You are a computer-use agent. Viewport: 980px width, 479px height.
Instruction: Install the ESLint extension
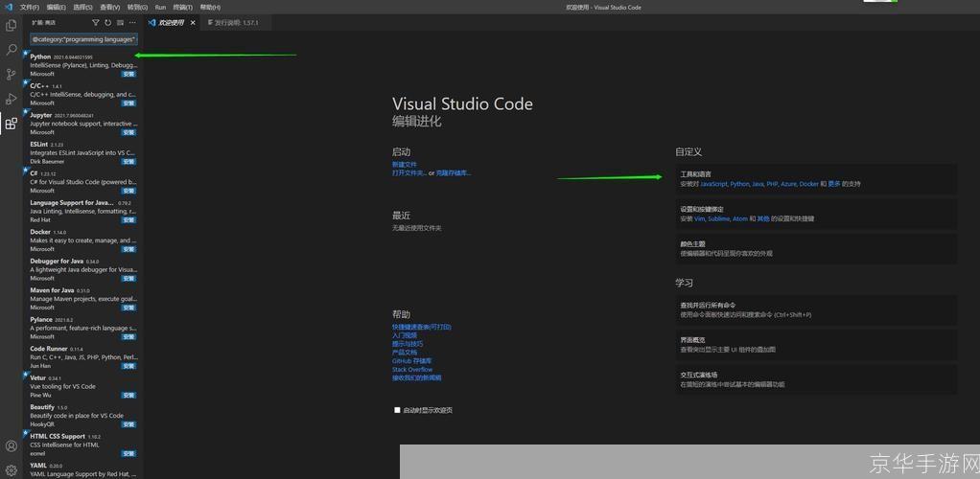128,162
